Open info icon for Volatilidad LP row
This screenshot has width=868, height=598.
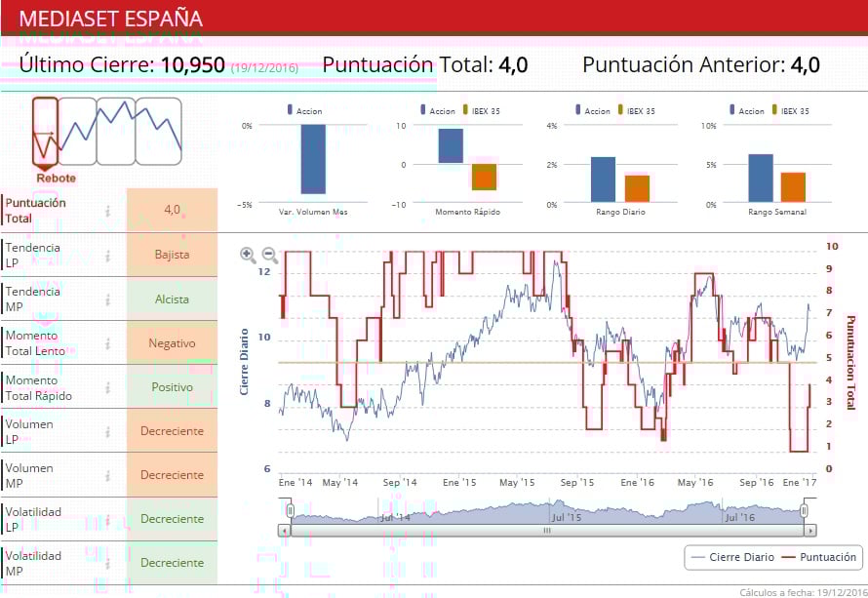(108, 519)
